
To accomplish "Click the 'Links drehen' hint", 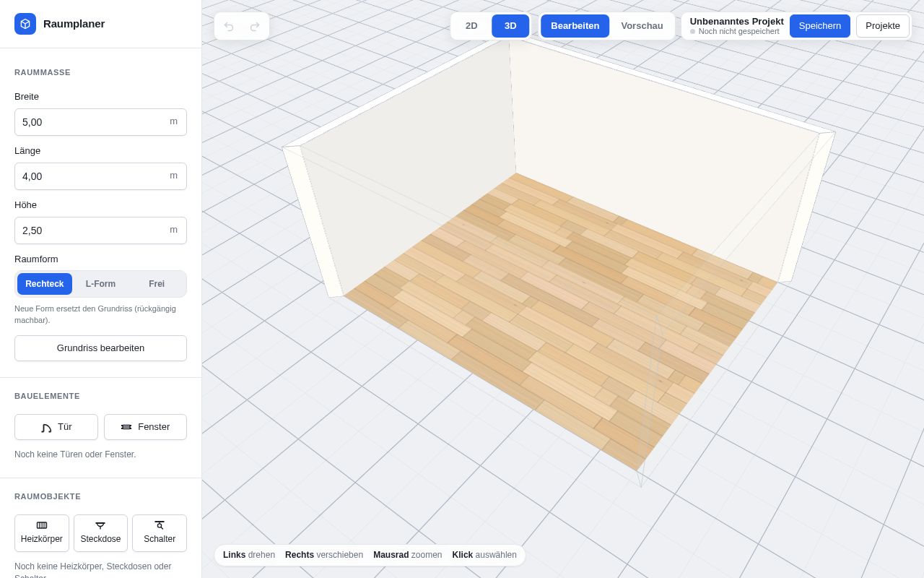I will coord(249,555).
